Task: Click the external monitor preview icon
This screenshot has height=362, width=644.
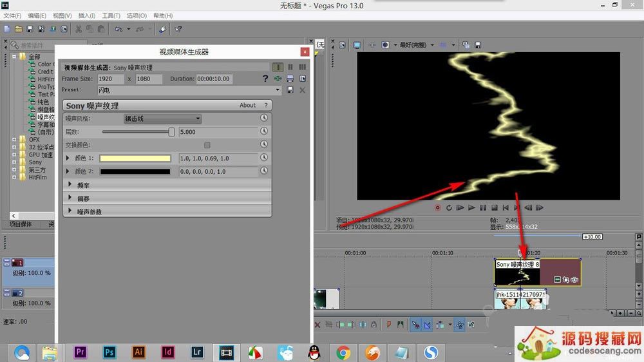Action: pos(357,45)
